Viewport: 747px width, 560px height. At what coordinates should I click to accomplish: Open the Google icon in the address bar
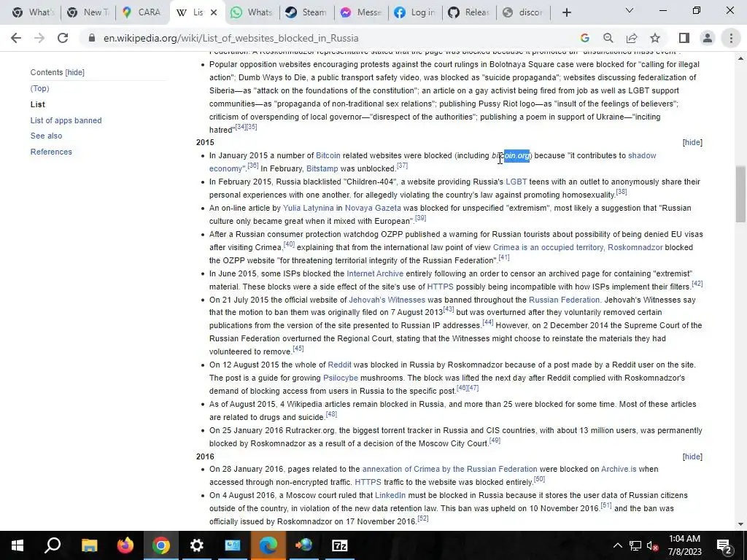(x=585, y=38)
